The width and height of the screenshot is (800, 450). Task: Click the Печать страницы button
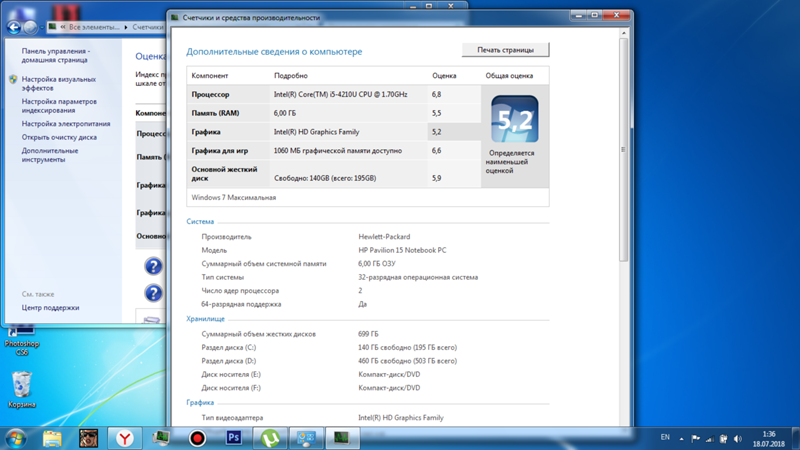point(506,50)
